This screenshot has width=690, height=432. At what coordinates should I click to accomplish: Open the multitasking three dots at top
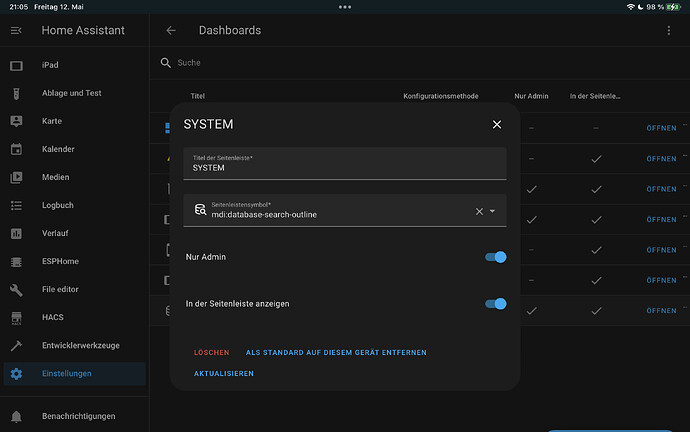[345, 7]
